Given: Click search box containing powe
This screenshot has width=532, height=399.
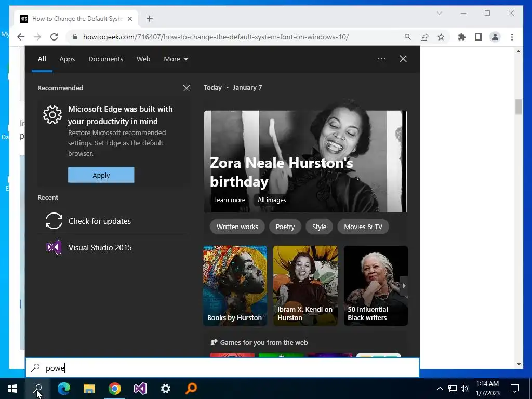Looking at the screenshot, I should [222, 368].
